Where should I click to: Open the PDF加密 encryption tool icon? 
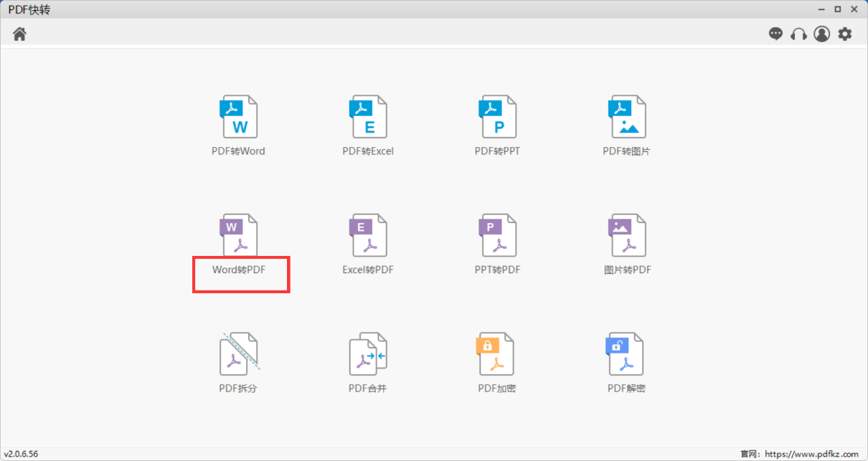pyautogui.click(x=496, y=353)
